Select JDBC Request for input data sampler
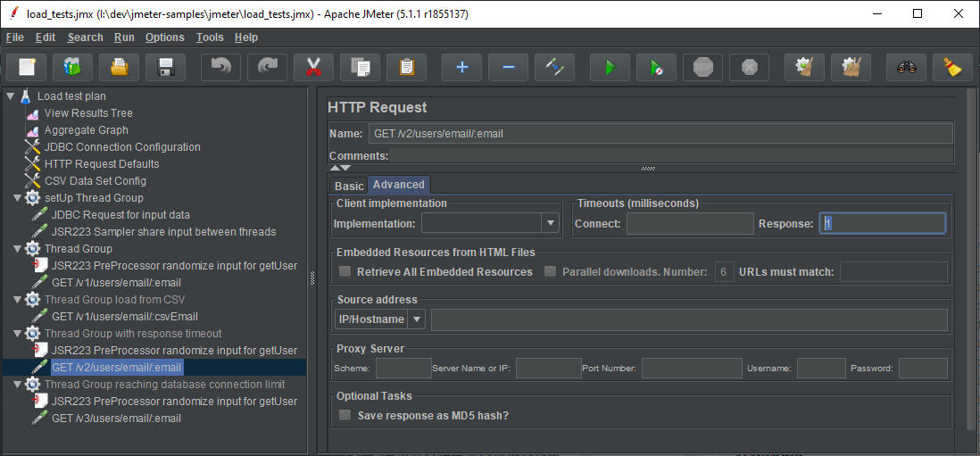The width and height of the screenshot is (980, 456). point(120,214)
